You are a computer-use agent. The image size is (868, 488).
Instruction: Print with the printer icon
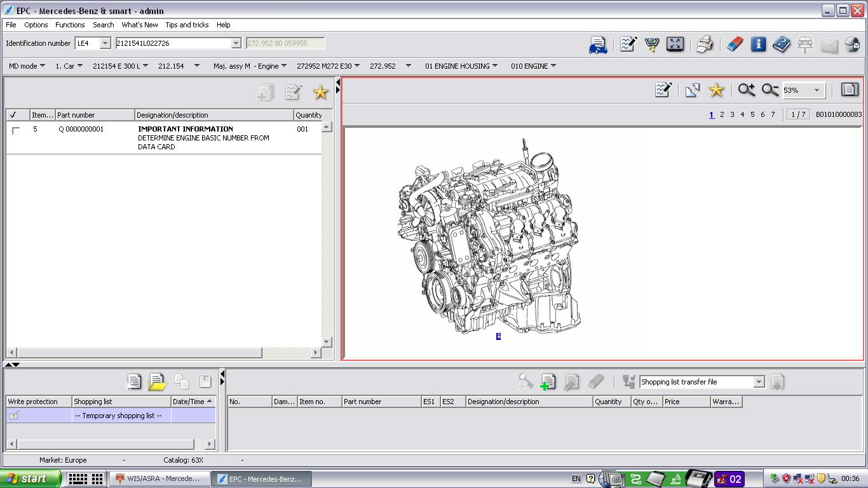click(704, 44)
